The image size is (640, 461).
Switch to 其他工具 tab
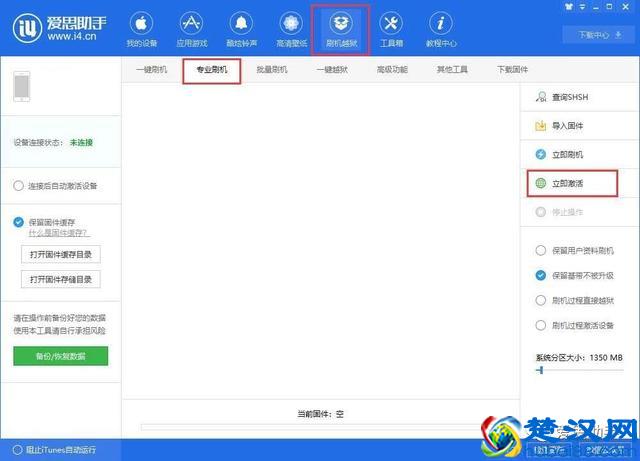tap(452, 70)
